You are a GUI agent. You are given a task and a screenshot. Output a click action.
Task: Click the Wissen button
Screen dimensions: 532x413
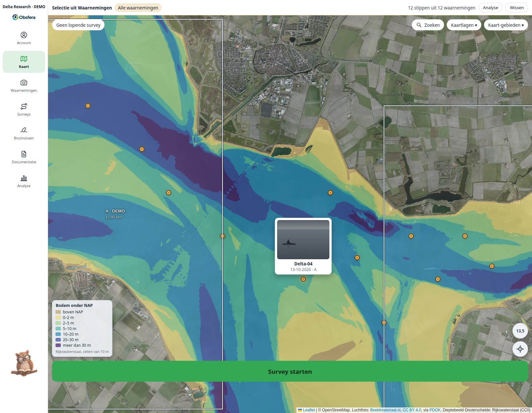tap(517, 8)
